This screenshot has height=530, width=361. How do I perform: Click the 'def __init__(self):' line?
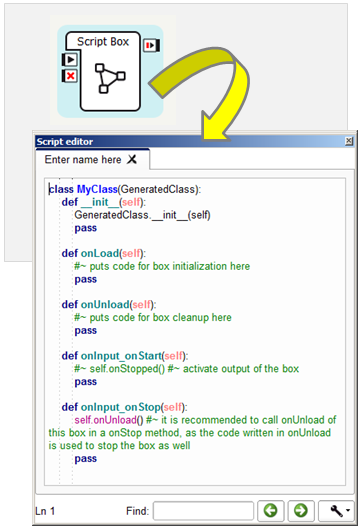coord(103,202)
